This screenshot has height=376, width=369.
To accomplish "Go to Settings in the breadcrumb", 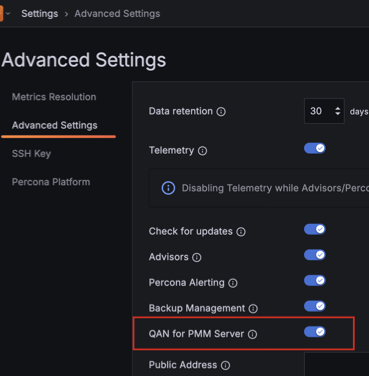I will (40, 14).
